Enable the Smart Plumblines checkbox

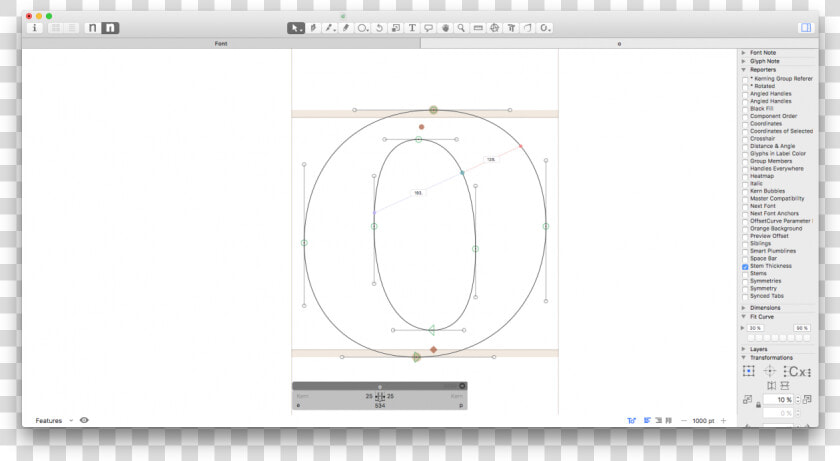tap(745, 252)
